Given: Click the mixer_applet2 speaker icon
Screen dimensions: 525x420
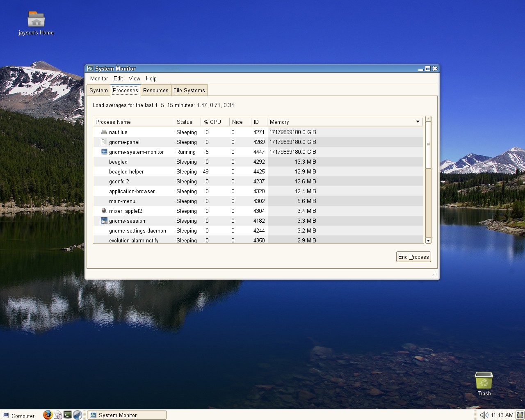Looking at the screenshot, I should click(104, 211).
